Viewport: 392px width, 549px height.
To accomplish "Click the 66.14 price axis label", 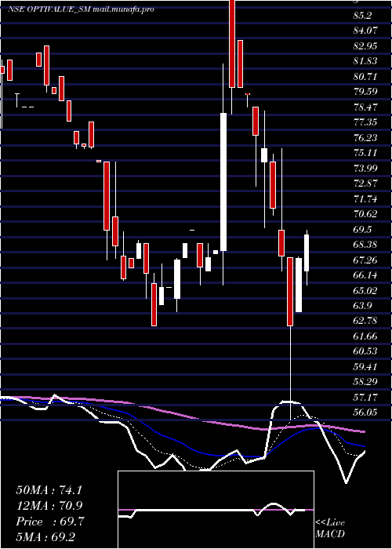I will click(366, 275).
